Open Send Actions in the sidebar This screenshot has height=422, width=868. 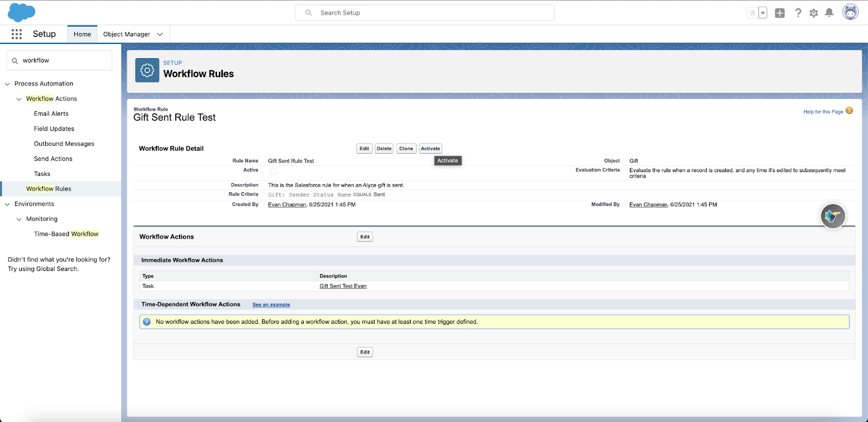coord(53,159)
